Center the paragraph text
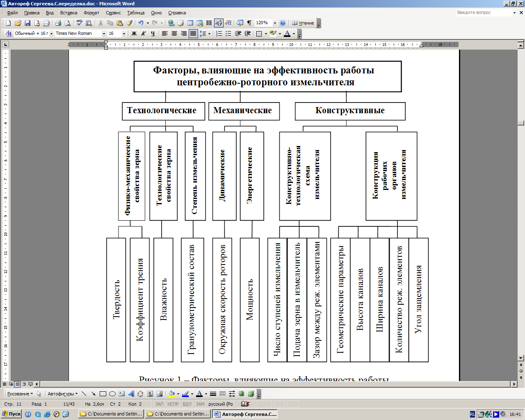Image resolution: width=525 pixels, height=420 pixels. [174, 34]
